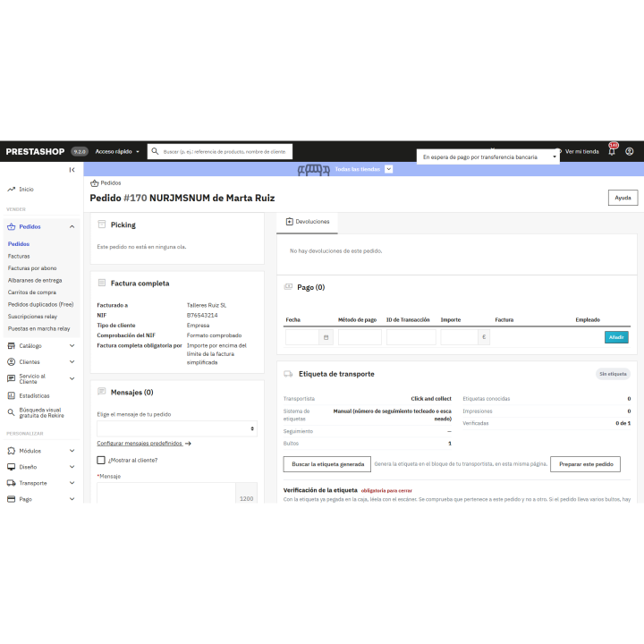Expand the Clientes sidebar section
644x644 pixels.
point(72,362)
